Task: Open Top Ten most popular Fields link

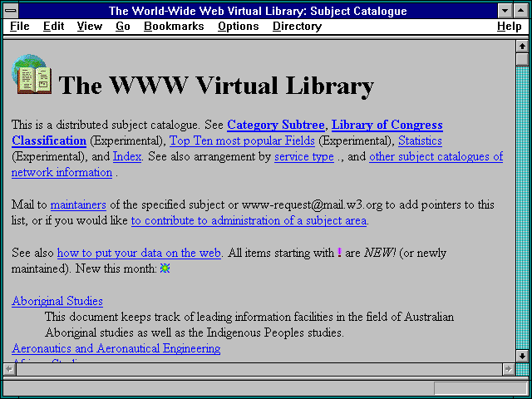Action: pos(242,140)
